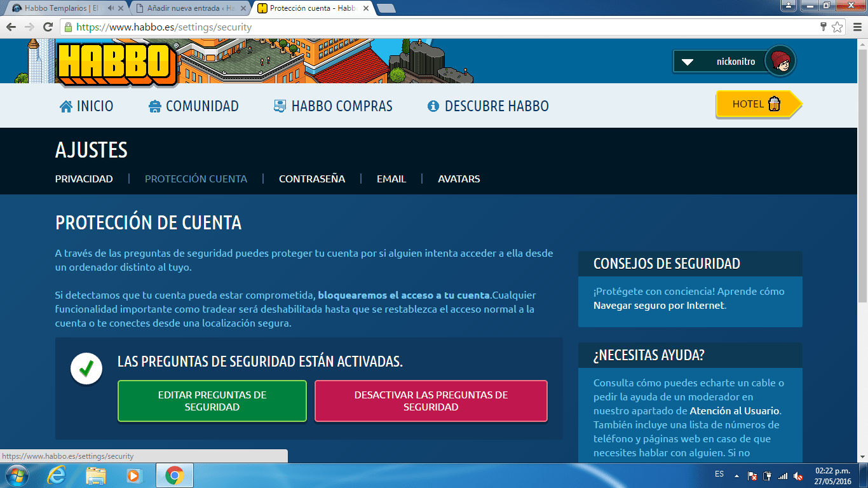Mute the Habbo Templarios tab audio icon

[x=111, y=8]
